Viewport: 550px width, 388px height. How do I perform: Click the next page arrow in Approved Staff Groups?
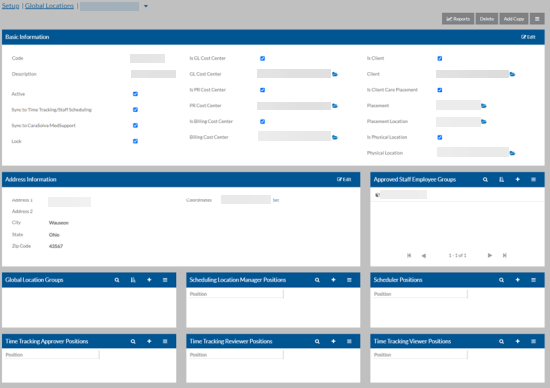[x=490, y=255]
